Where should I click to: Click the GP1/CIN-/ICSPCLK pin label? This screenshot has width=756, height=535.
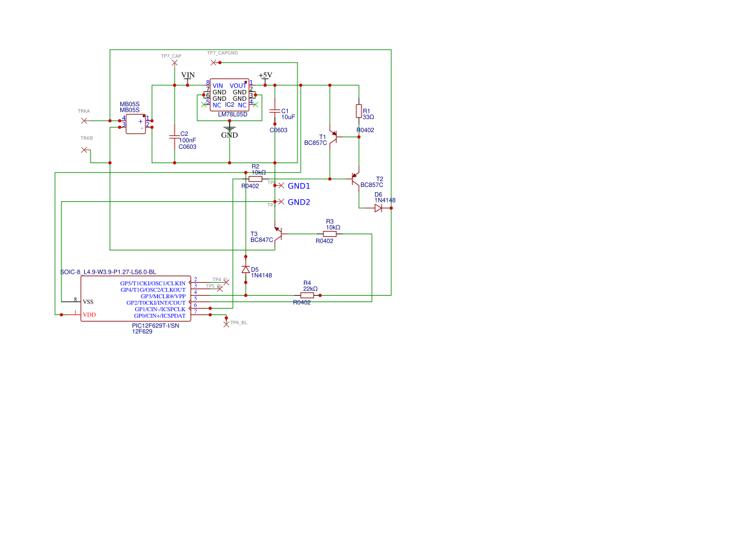tap(160, 309)
